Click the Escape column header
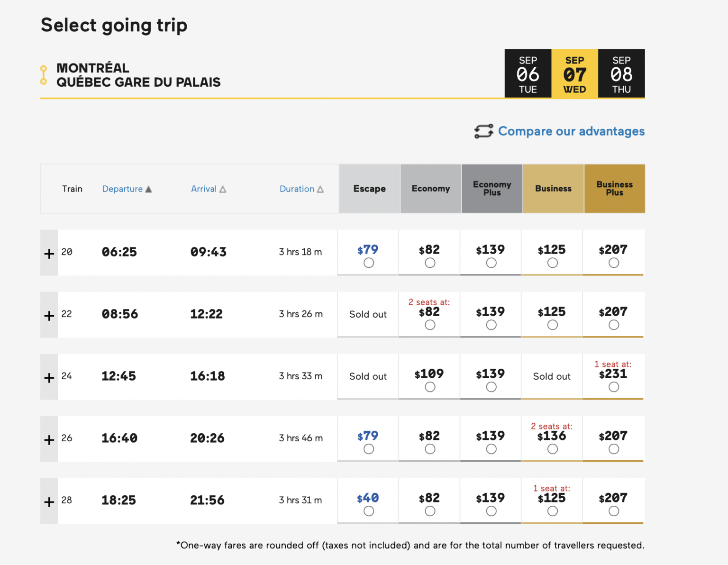The width and height of the screenshot is (728, 565). [x=369, y=189]
